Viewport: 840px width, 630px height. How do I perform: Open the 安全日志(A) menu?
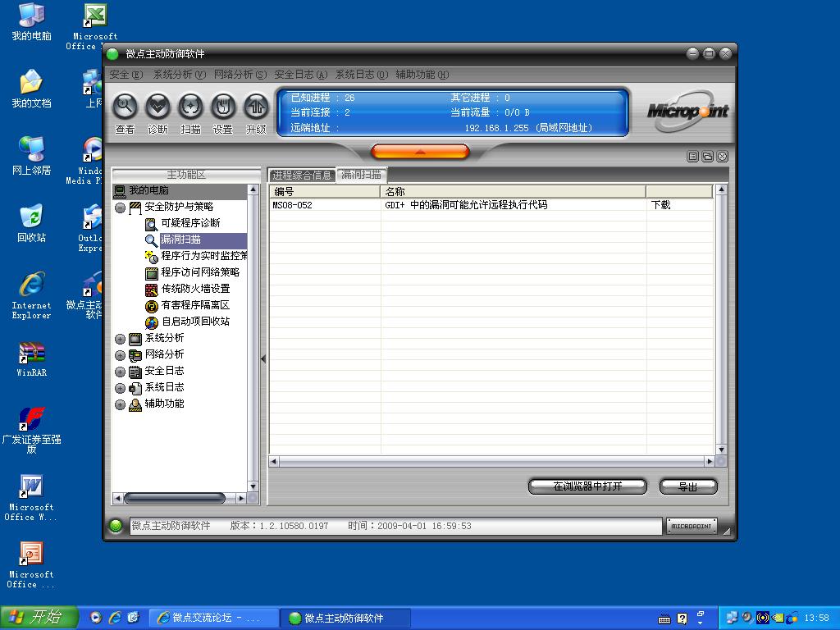[300, 75]
